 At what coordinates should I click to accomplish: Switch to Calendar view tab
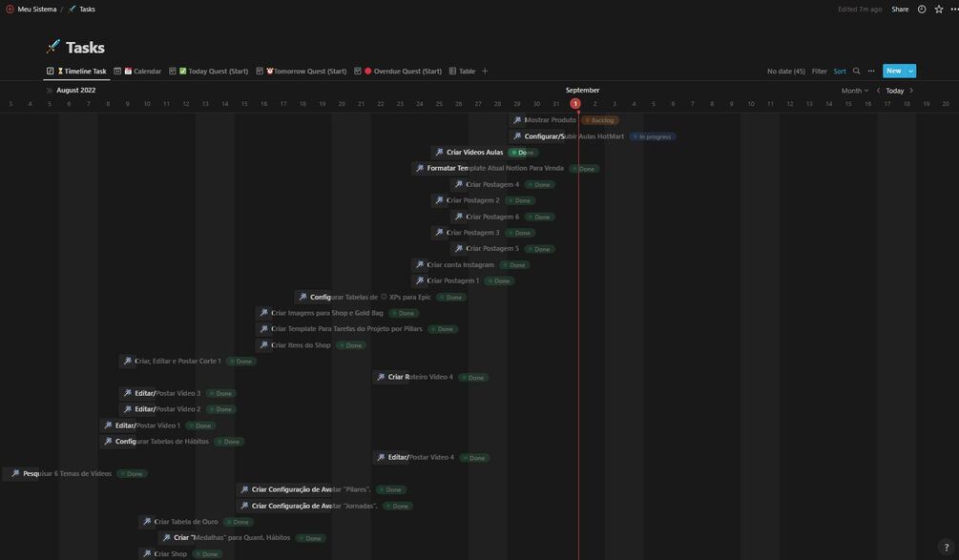(137, 71)
